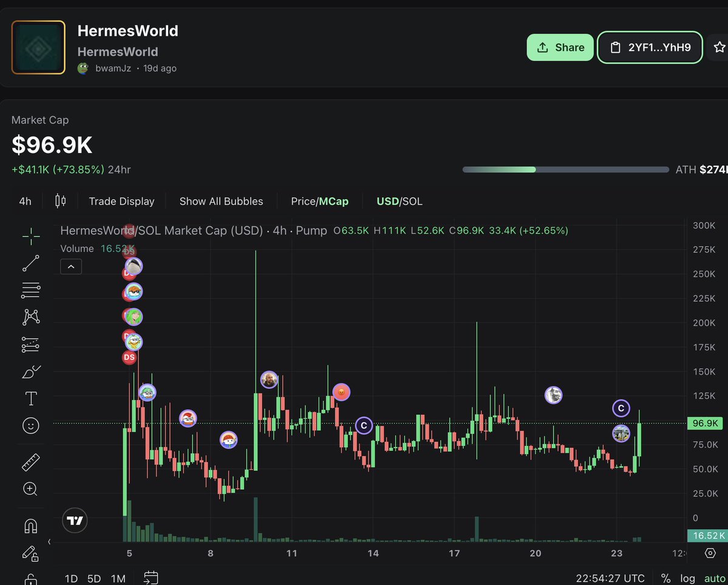Activate the zoom in tool
This screenshot has width=728, height=585.
30,489
